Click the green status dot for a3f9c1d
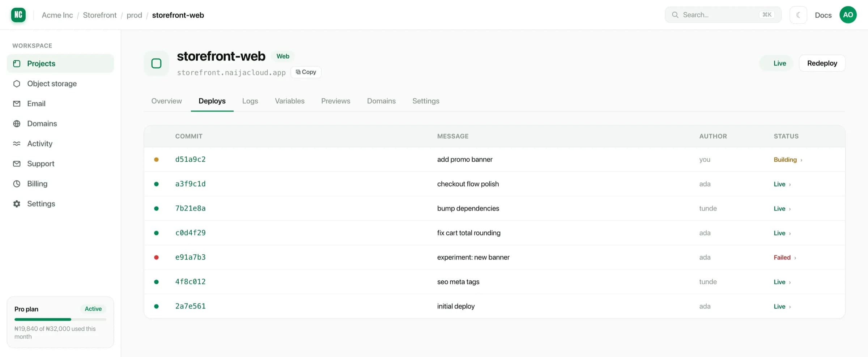Screen dimensions: 868x357 156,184
